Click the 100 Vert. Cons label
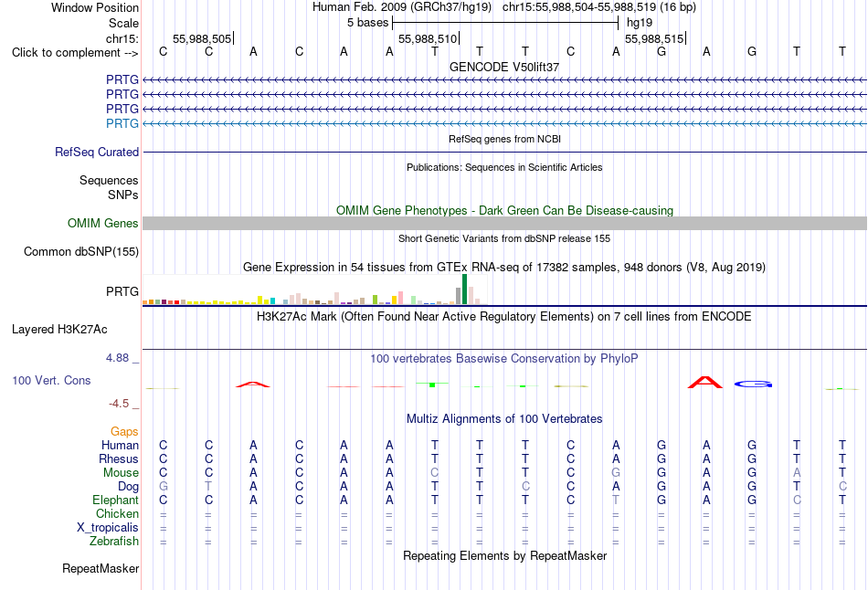The image size is (868, 590). point(51,380)
